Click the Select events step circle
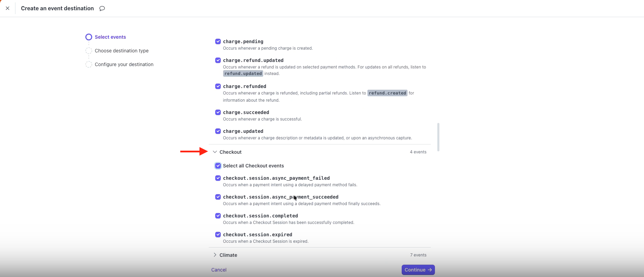The width and height of the screenshot is (644, 277). point(89,37)
